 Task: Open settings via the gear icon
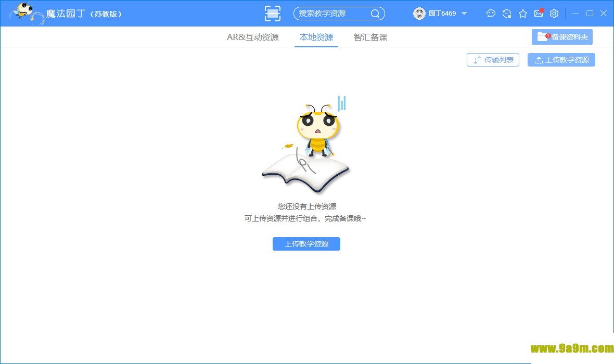[554, 14]
